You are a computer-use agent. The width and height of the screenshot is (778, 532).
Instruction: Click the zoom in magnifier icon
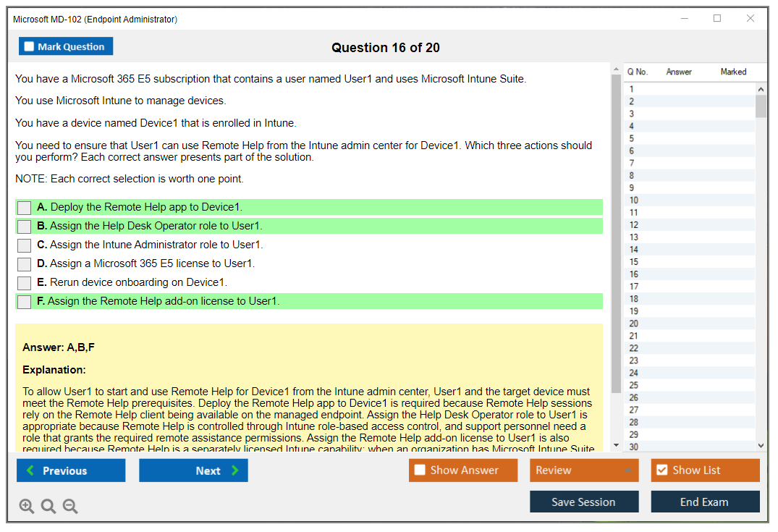pos(26,506)
